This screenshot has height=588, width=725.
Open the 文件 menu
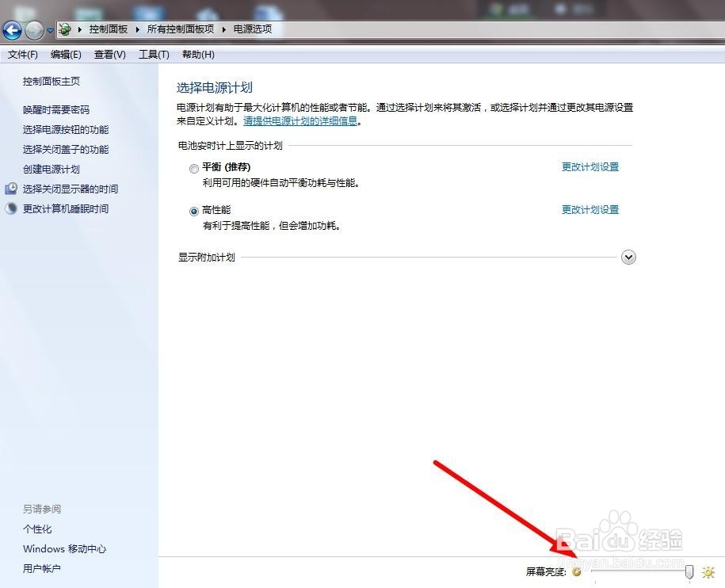(21, 54)
